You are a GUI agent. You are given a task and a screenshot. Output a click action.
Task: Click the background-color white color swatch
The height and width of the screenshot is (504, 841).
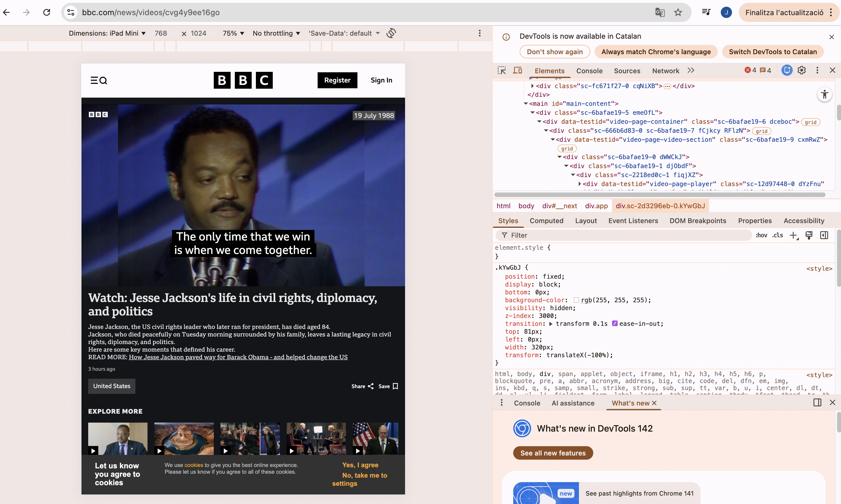[576, 300]
